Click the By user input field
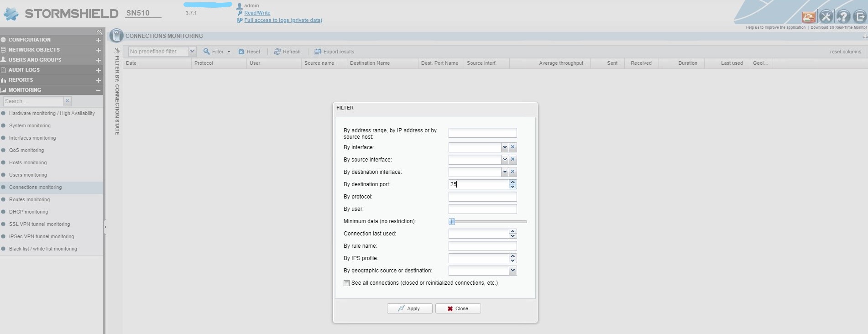 coord(482,209)
